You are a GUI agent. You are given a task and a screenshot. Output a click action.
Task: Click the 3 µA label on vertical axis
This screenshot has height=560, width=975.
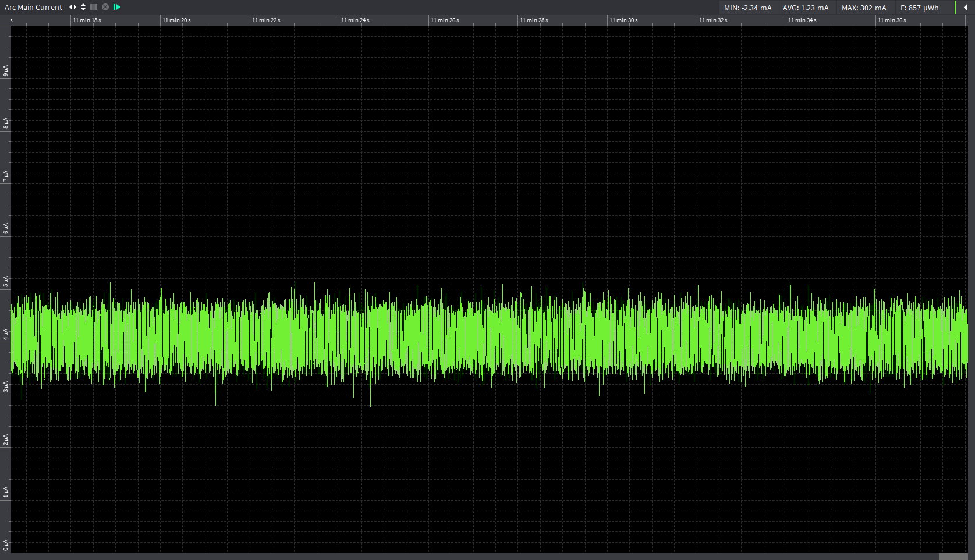coord(6,387)
